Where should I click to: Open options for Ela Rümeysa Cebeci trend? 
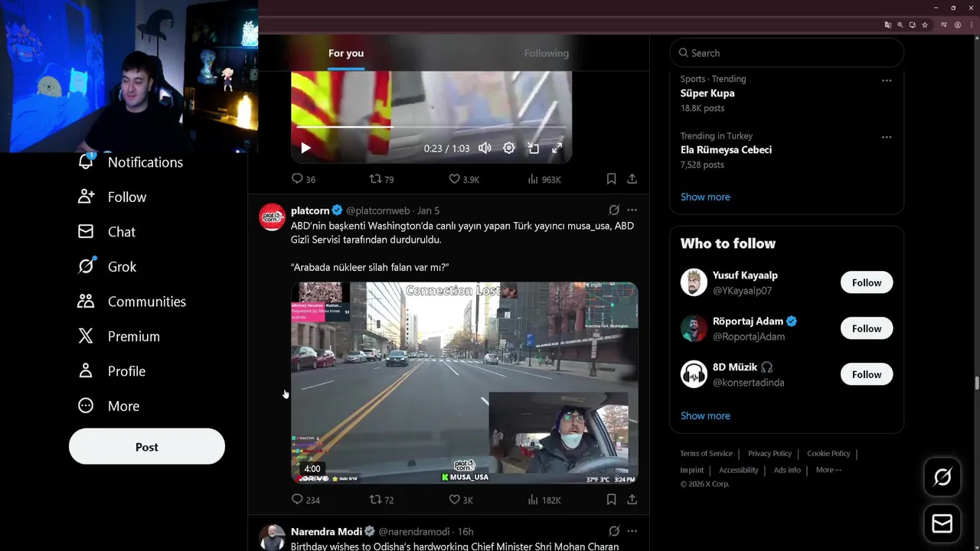[x=887, y=137]
